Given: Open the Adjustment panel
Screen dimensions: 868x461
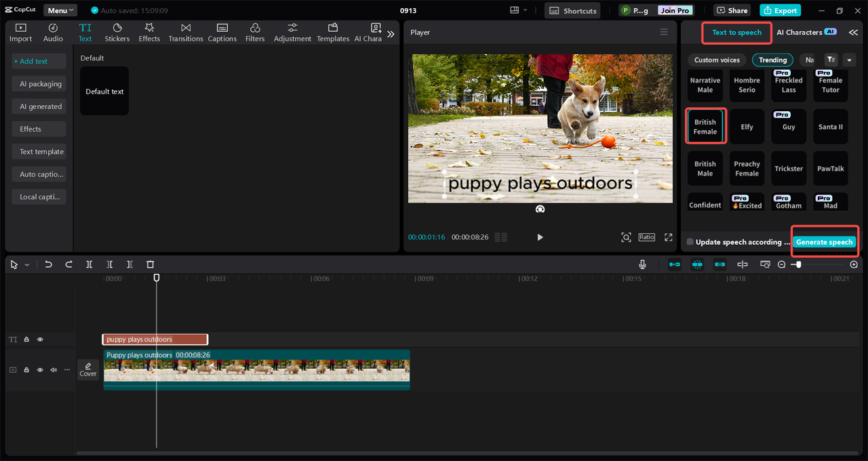Looking at the screenshot, I should pyautogui.click(x=292, y=33).
